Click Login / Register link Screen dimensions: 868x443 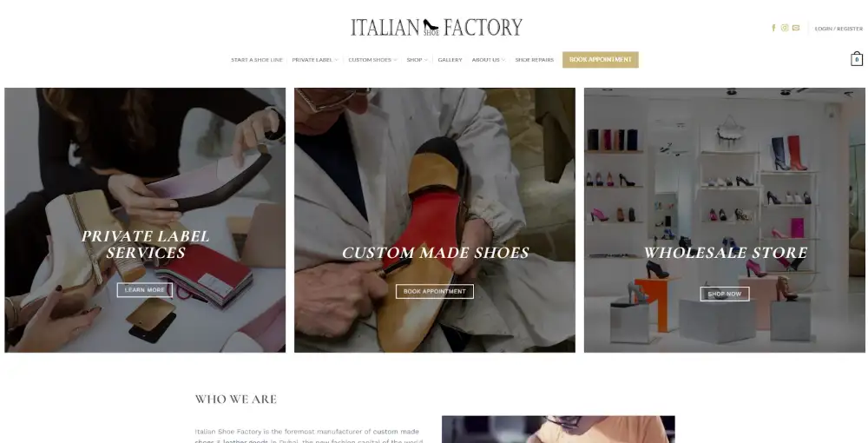point(838,29)
